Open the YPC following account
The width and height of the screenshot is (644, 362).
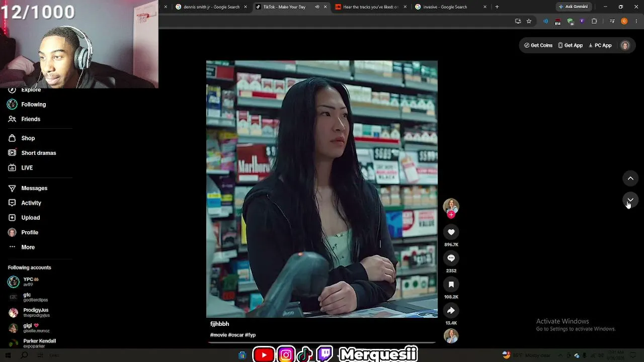24,282
